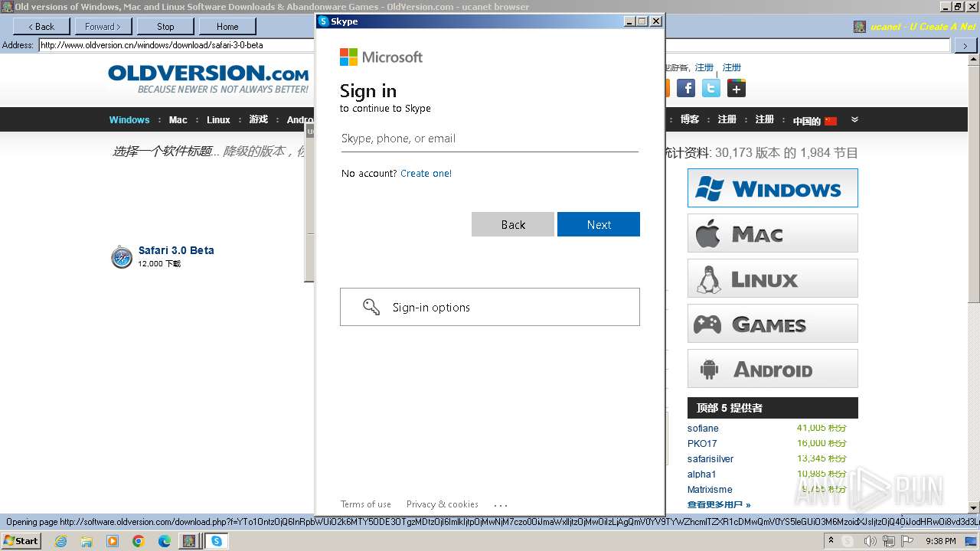
Task: Click the 查看更多用户 link
Action: point(719,504)
